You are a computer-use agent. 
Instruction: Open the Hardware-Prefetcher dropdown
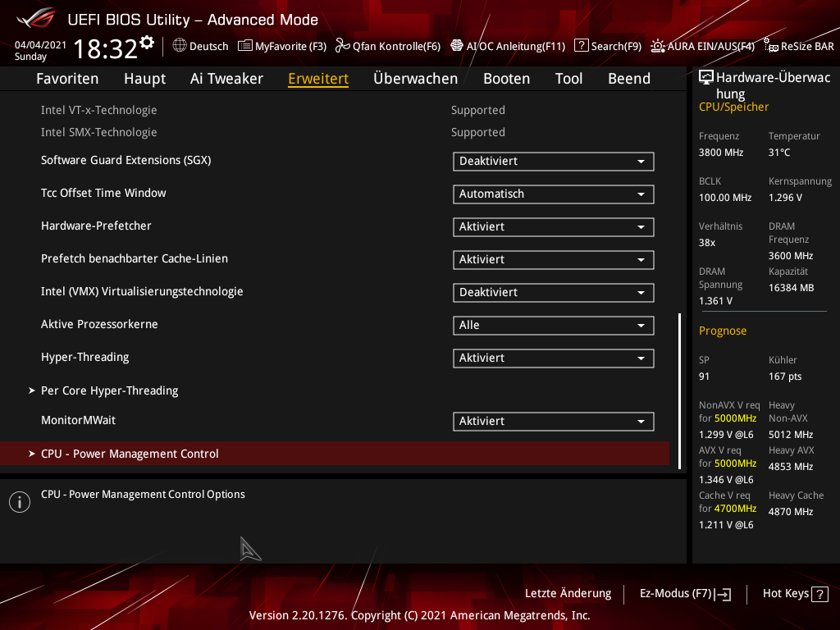tap(554, 226)
